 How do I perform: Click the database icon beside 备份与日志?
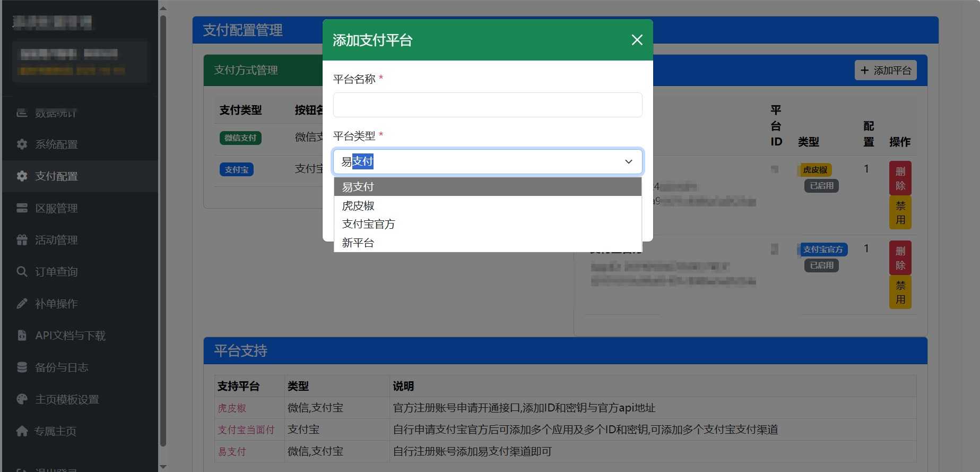[22, 367]
